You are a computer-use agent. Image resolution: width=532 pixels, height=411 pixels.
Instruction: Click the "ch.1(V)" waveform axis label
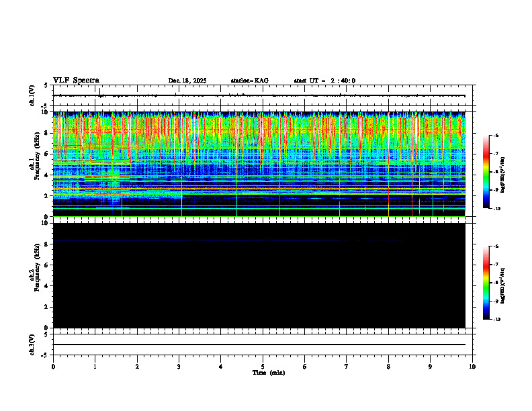pyautogui.click(x=32, y=95)
